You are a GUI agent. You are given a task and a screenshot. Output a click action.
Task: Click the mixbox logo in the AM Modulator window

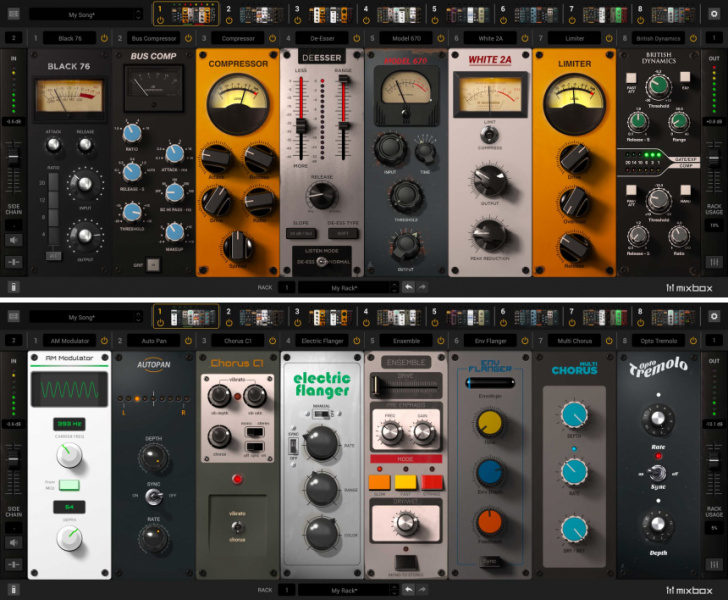coord(689,590)
